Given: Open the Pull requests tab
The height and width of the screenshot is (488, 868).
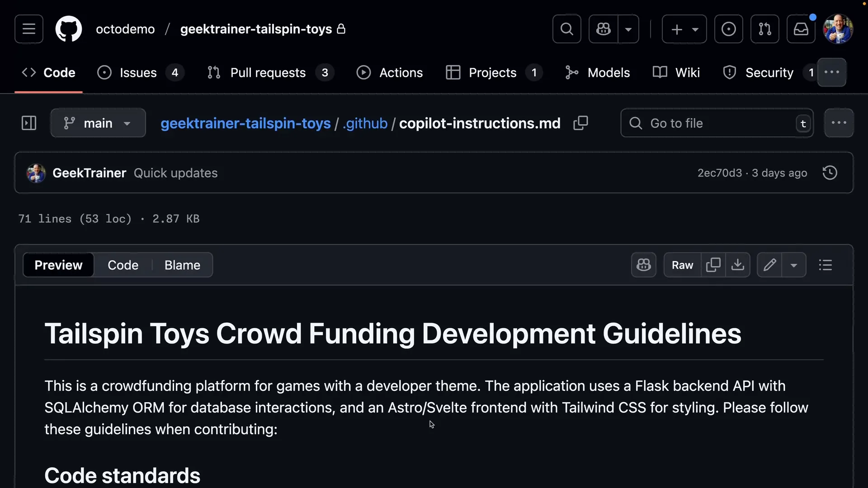Looking at the screenshot, I should tap(270, 73).
